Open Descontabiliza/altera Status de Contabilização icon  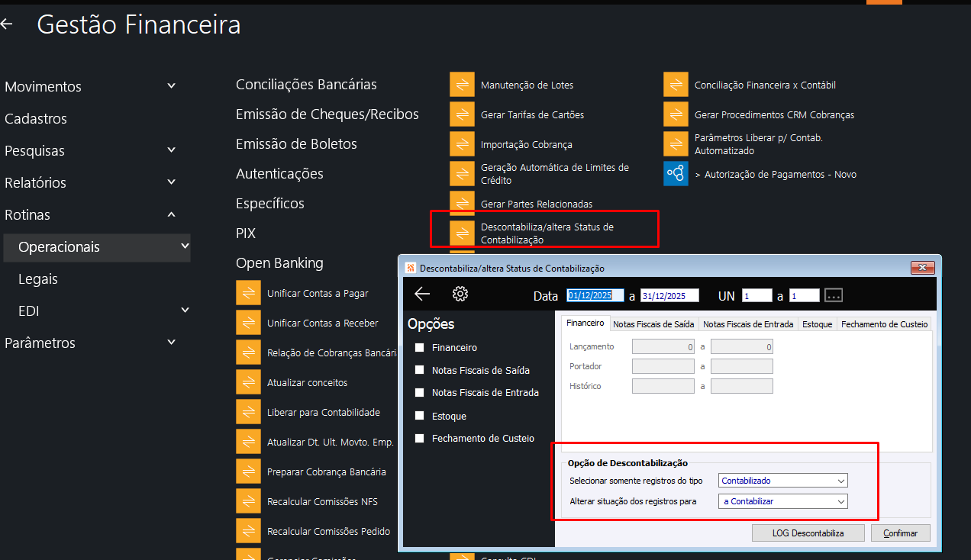tap(462, 233)
